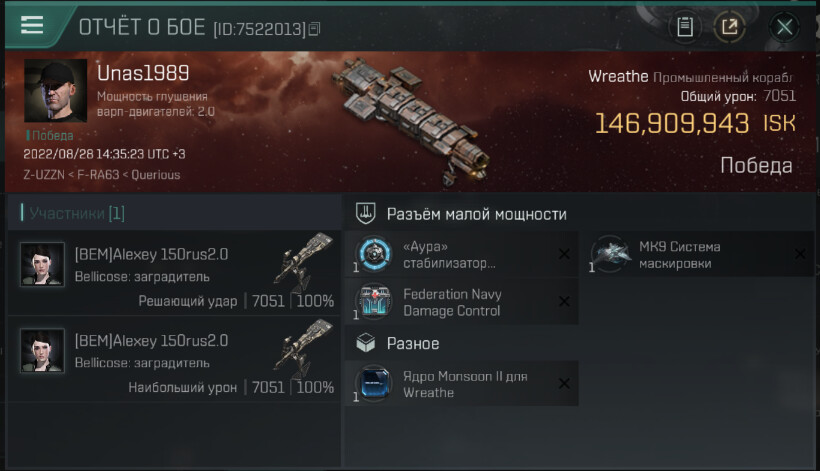Click X beside «Аура» стабилизатор
Screen dimensions: 820x471
[564, 254]
